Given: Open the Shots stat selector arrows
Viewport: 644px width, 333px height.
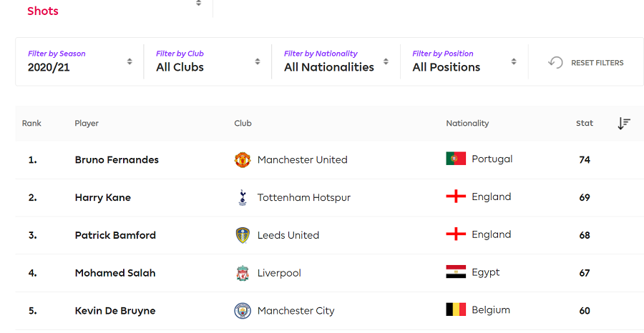Looking at the screenshot, I should pos(198,4).
